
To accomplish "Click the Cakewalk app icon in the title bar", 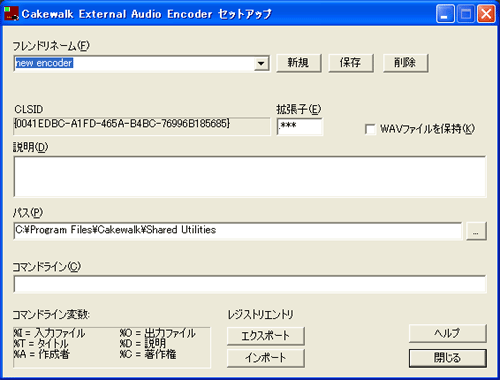I will click(x=11, y=14).
